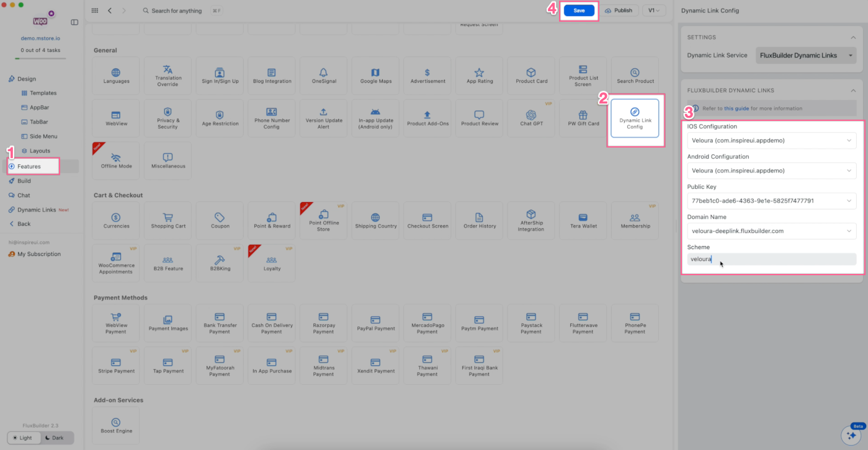Open the Domain Name dropdown
The width and height of the screenshot is (868, 450).
coord(771,231)
